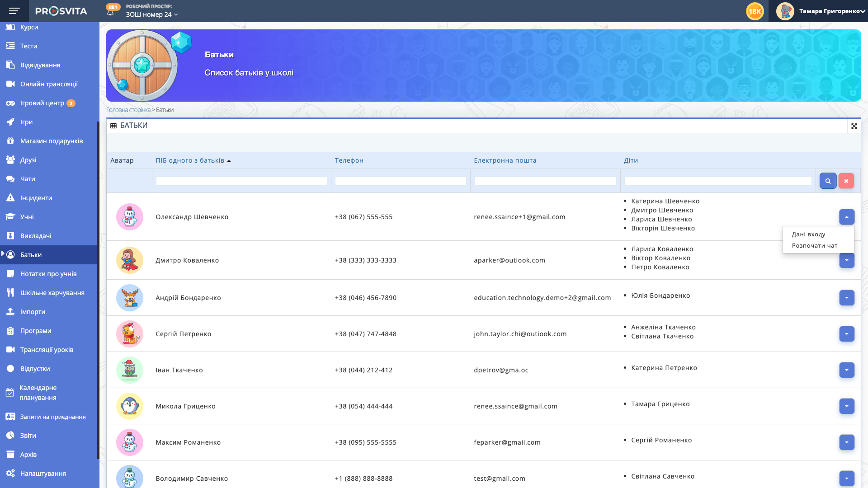The width and height of the screenshot is (868, 488).
Task: Focus the Телефон filter field
Action: pos(401,181)
